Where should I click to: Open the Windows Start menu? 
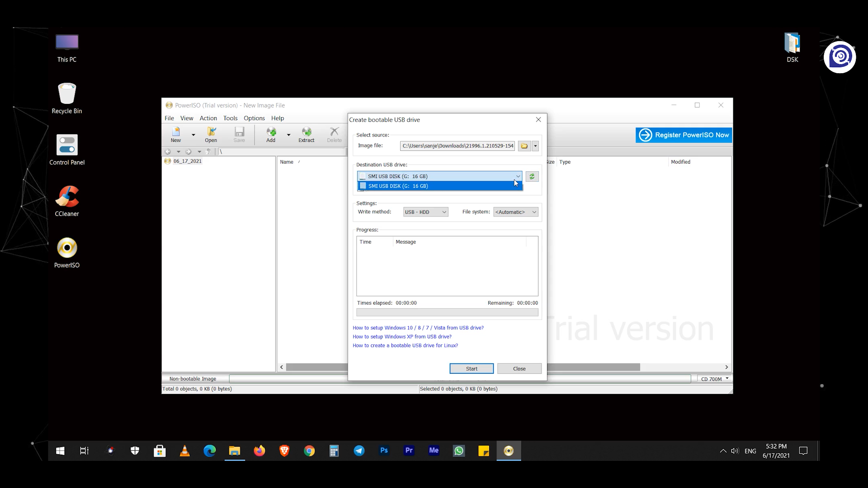(x=60, y=451)
